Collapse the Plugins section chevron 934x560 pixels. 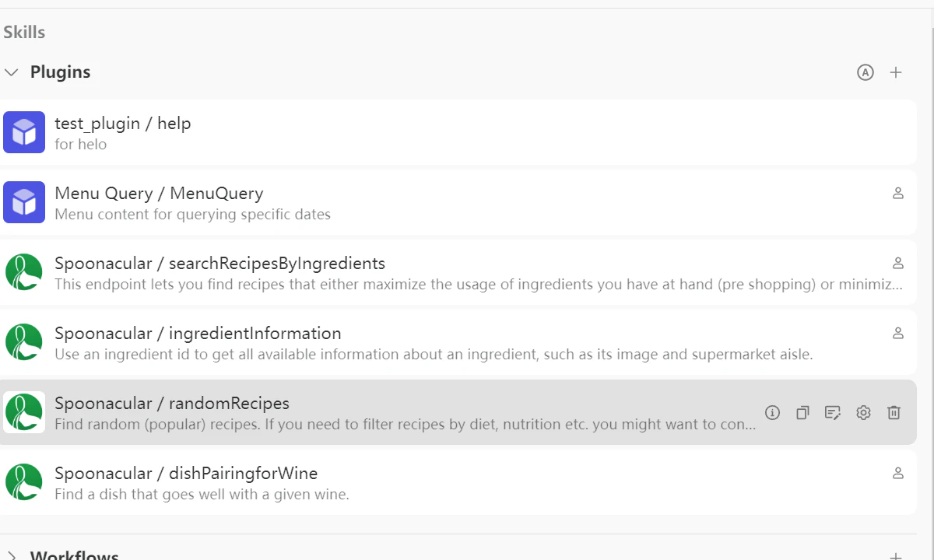click(x=12, y=72)
